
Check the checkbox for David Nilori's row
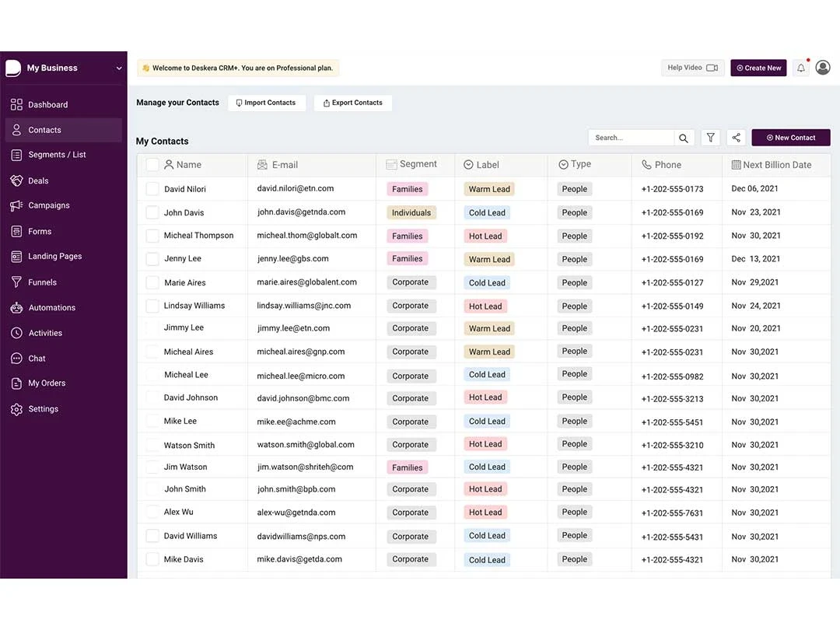[152, 188]
